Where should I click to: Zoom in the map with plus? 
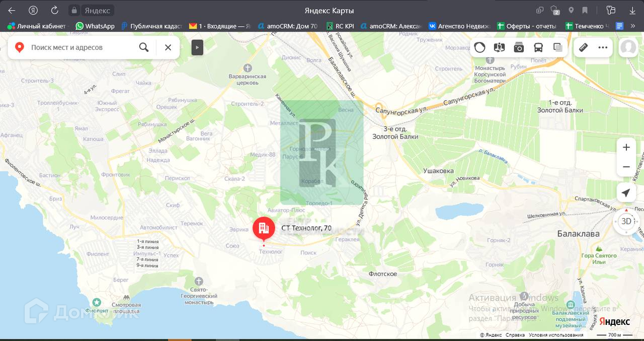pyautogui.click(x=626, y=148)
